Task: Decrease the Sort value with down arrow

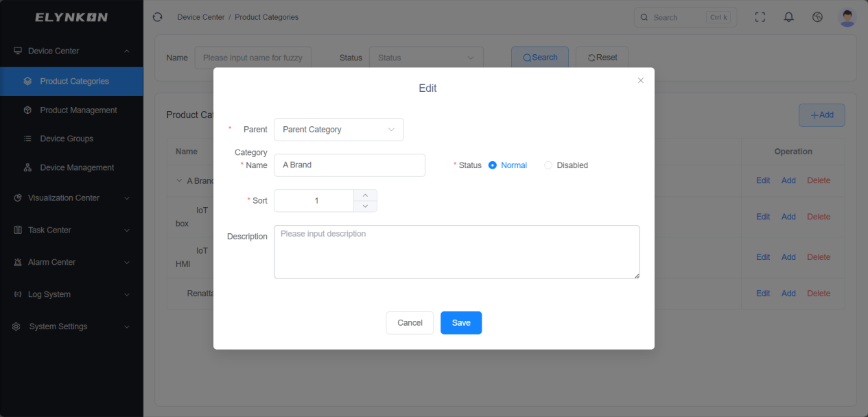Action: 365,206
